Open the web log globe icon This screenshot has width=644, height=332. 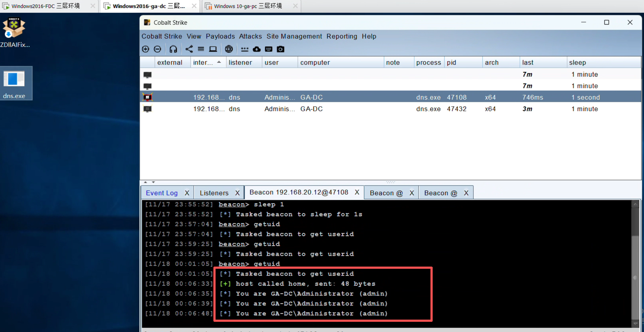(229, 49)
